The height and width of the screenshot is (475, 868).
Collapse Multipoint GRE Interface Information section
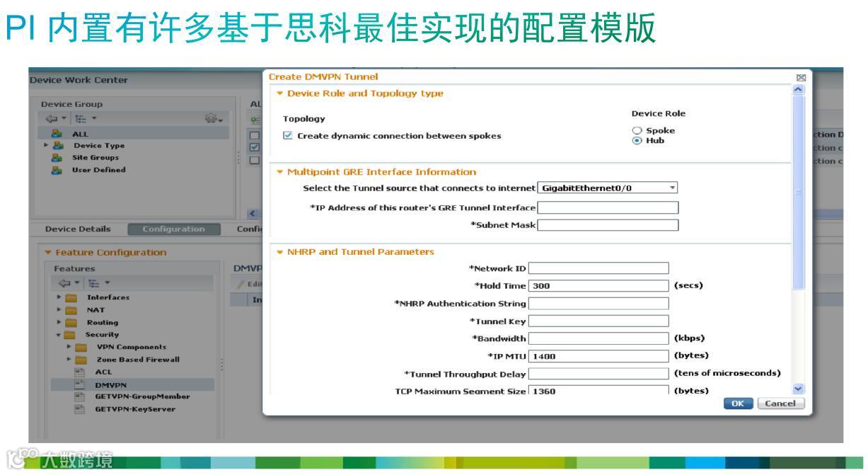click(279, 172)
